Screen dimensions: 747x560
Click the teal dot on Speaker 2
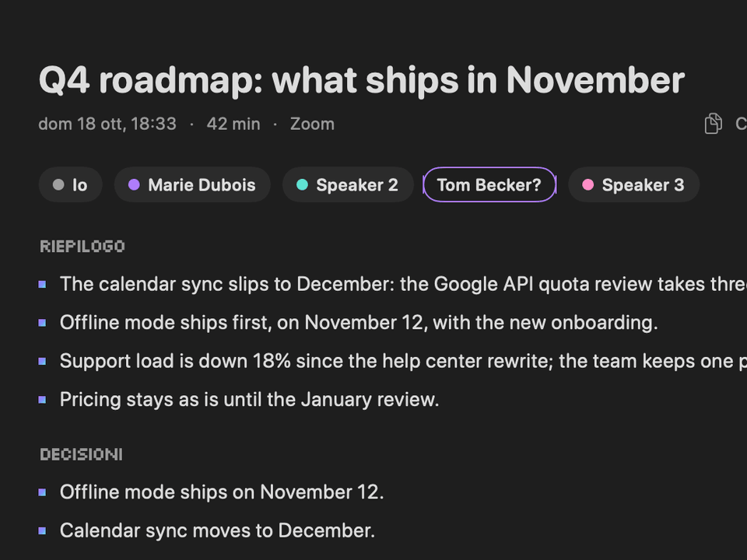[302, 185]
